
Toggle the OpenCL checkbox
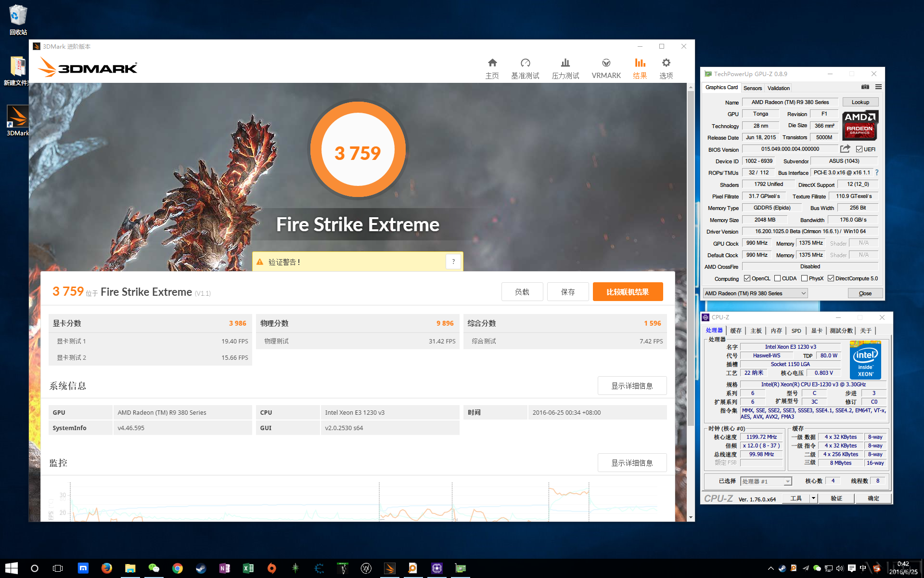pyautogui.click(x=747, y=278)
